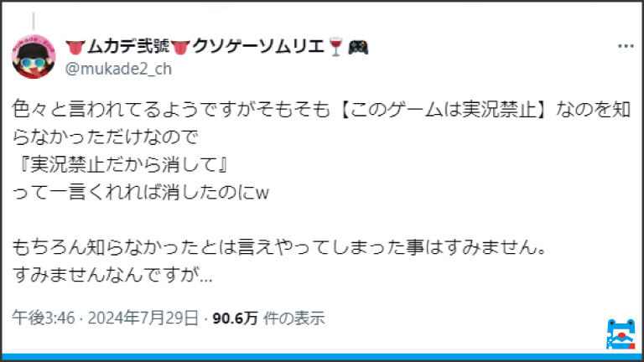The width and height of the screenshot is (644, 362).
Task: Click the wine glass emoji in the name
Action: pyautogui.click(x=336, y=46)
